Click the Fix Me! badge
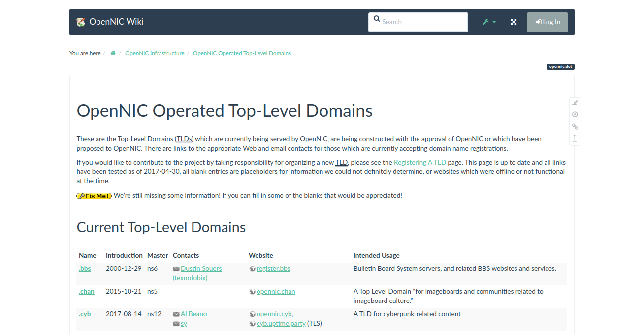This screenshot has height=334, width=644. [x=94, y=196]
